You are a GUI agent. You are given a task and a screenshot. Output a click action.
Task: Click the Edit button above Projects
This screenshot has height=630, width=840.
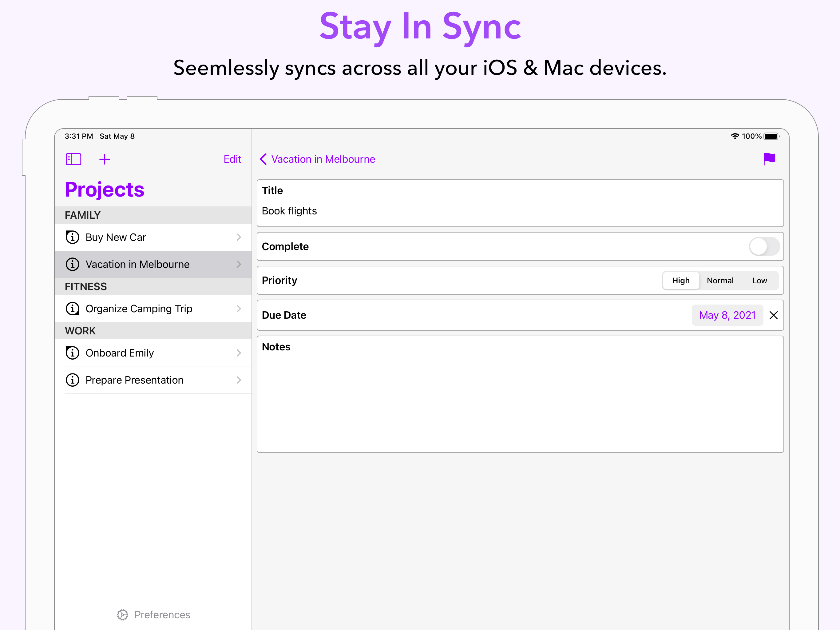[x=232, y=159]
